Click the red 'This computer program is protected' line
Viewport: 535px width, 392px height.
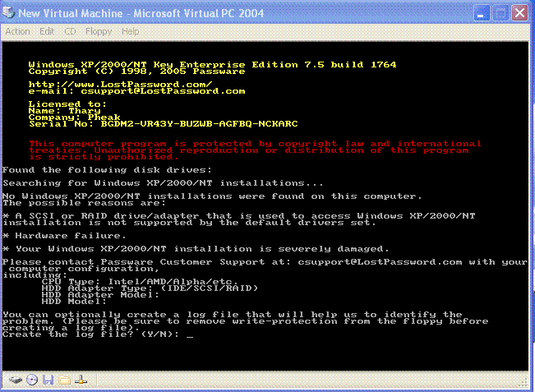point(255,144)
